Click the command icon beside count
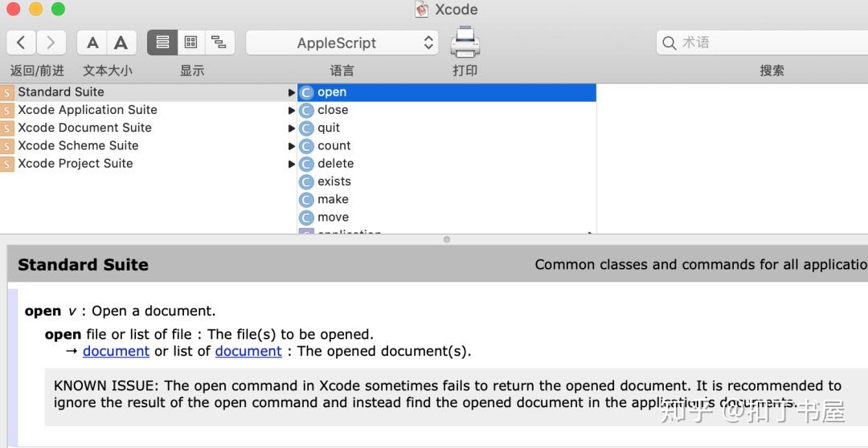 point(306,146)
